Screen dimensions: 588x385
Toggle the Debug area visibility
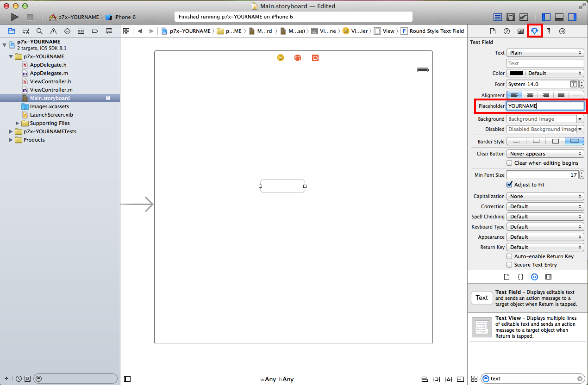point(559,17)
